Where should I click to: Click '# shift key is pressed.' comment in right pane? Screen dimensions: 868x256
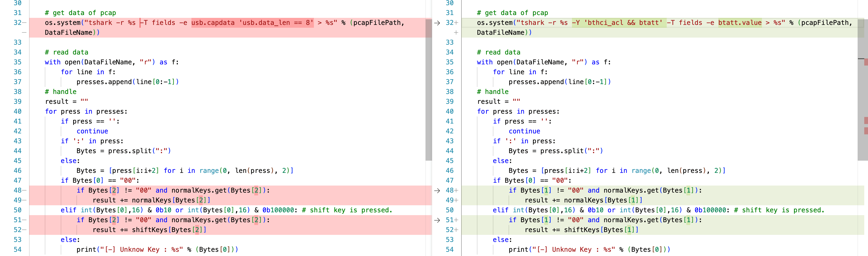point(779,210)
